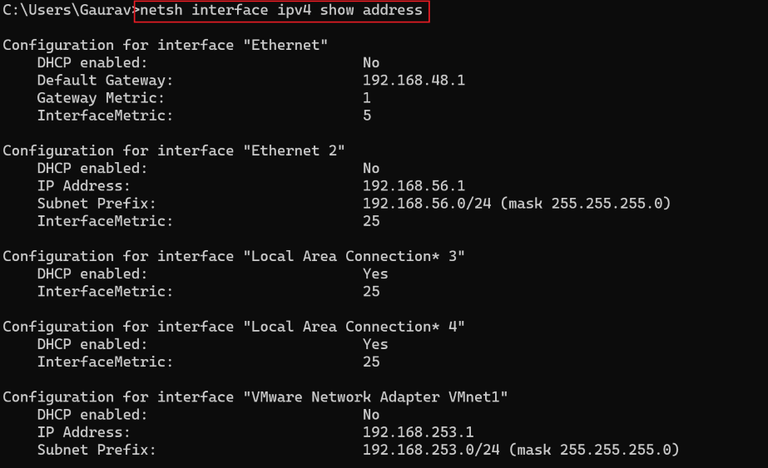Click the Default Gateway label
Image resolution: width=768 pixels, height=468 pixels.
click(103, 80)
